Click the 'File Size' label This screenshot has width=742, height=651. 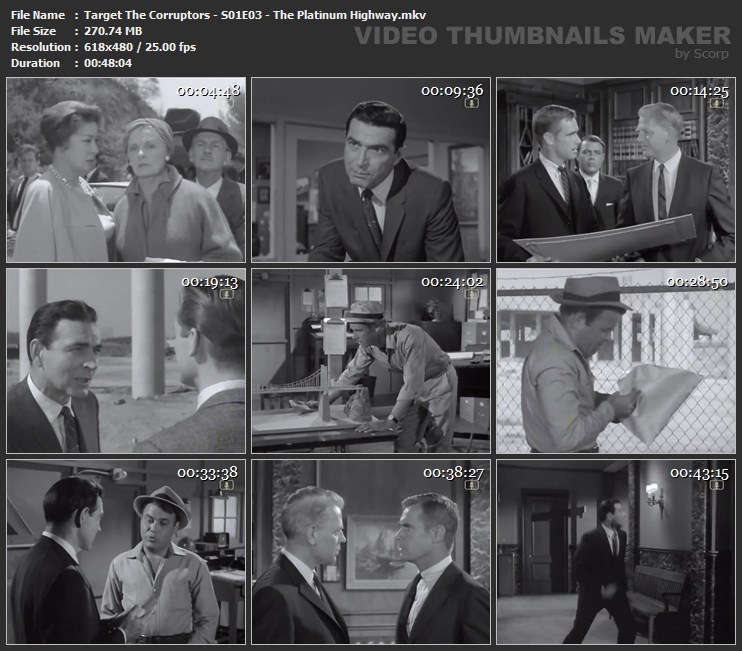click(x=33, y=31)
